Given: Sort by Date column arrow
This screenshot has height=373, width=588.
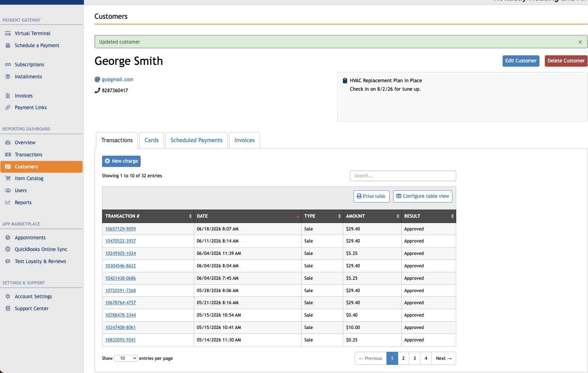Looking at the screenshot, I should coord(298,216).
